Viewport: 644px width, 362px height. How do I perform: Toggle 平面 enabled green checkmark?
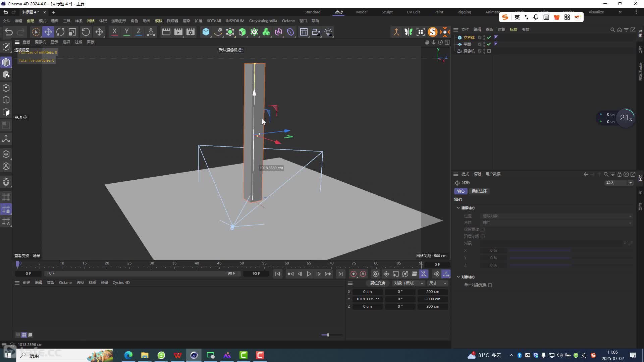(489, 44)
